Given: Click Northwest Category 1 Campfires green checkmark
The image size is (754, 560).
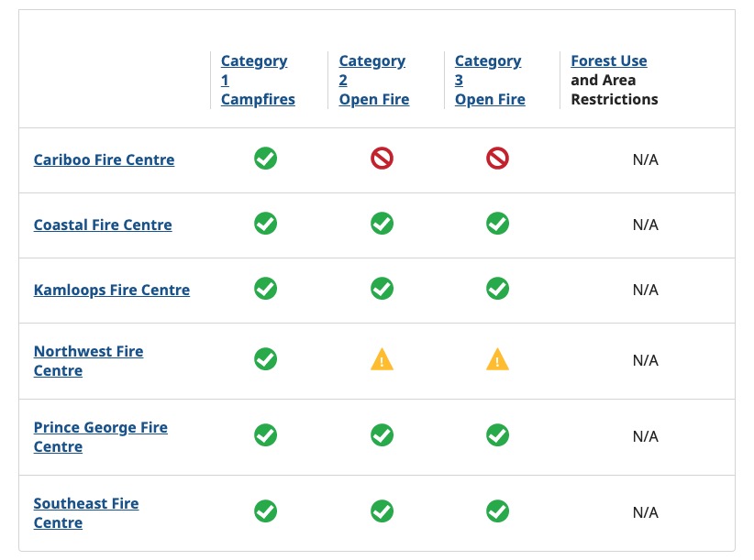Looking at the screenshot, I should coord(265,359).
